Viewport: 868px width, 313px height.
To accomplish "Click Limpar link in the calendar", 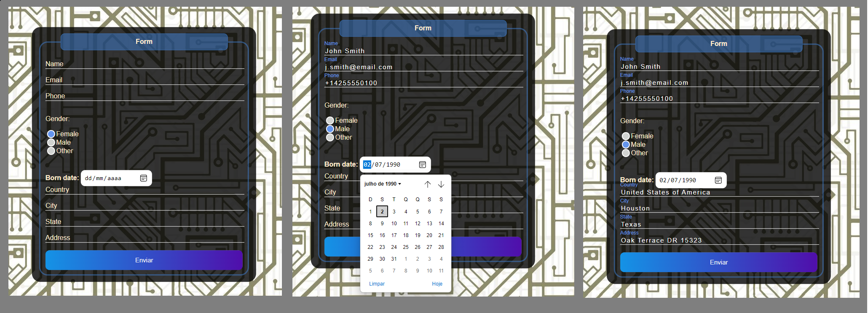I will tap(377, 284).
